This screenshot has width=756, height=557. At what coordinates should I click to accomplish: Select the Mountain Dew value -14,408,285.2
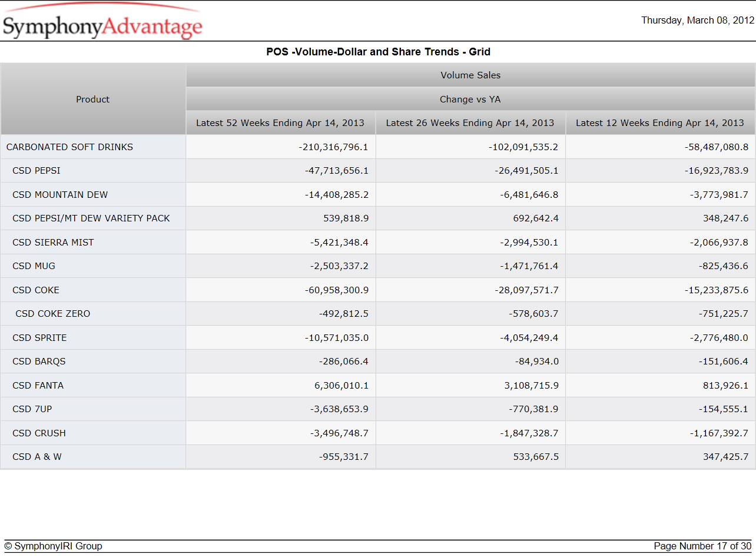pyautogui.click(x=337, y=195)
